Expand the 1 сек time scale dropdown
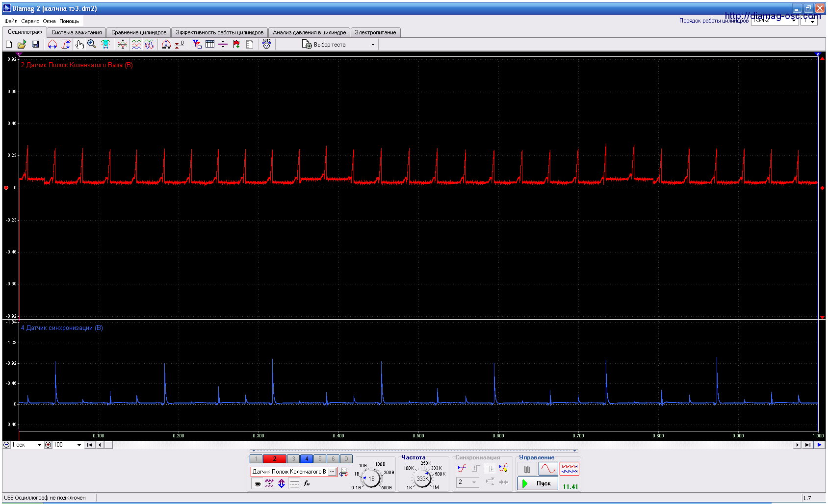828x504 pixels. click(39, 445)
